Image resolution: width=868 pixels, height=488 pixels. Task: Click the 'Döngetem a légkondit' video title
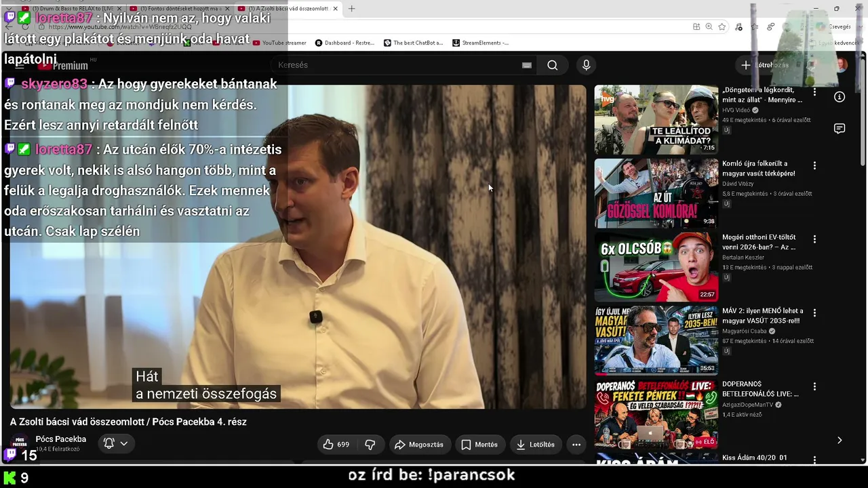click(x=762, y=95)
